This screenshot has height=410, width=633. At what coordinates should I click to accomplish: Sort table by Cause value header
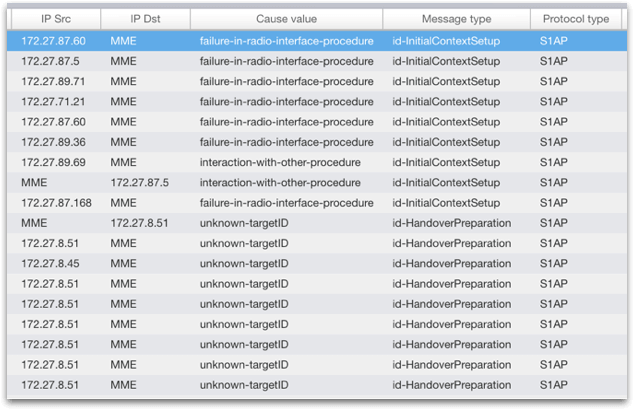[286, 19]
